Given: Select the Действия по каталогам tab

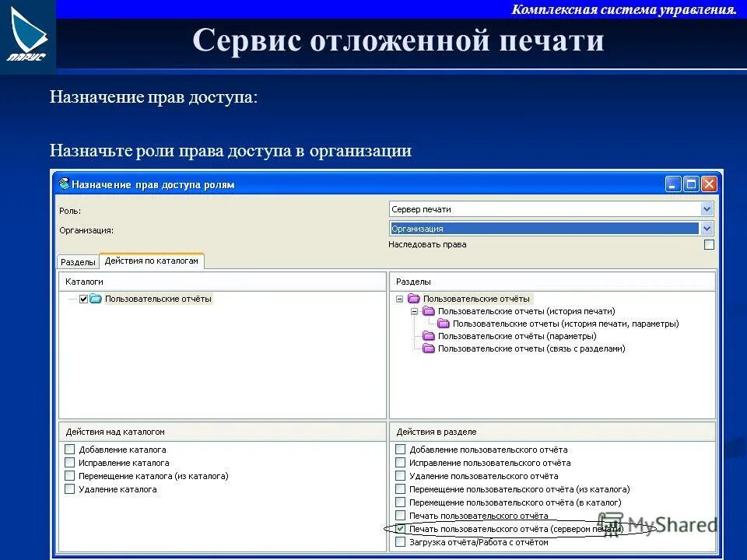Looking at the screenshot, I should [x=153, y=261].
